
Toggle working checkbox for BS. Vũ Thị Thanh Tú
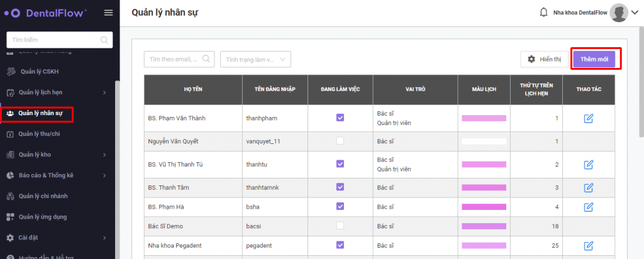340,164
